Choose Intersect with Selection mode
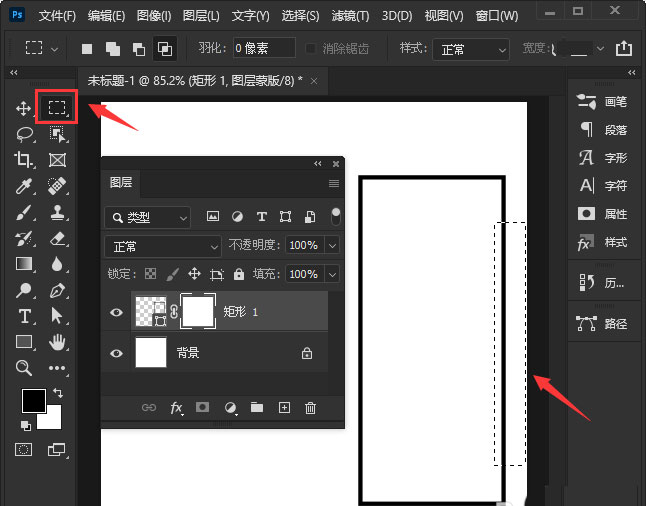This screenshot has height=506, width=646. [x=165, y=49]
